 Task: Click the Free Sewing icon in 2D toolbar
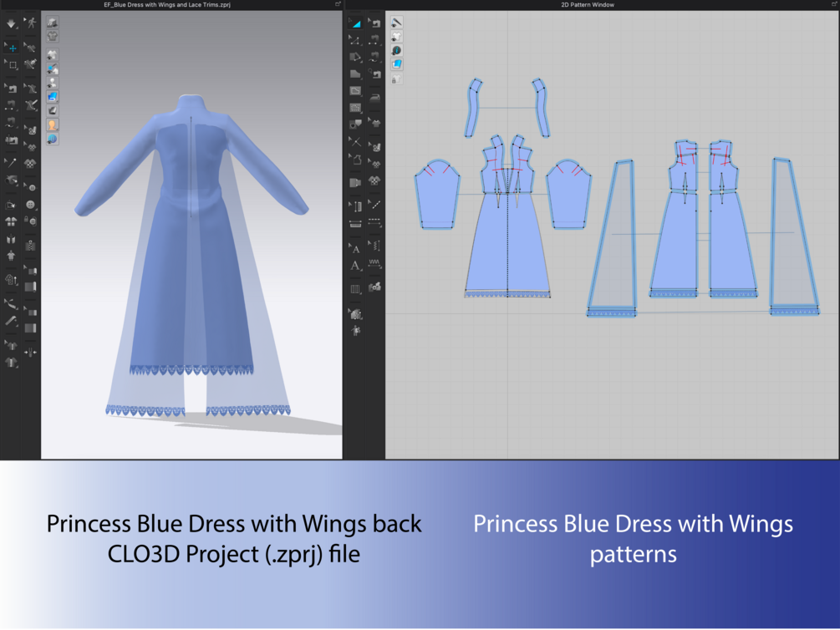click(x=375, y=56)
